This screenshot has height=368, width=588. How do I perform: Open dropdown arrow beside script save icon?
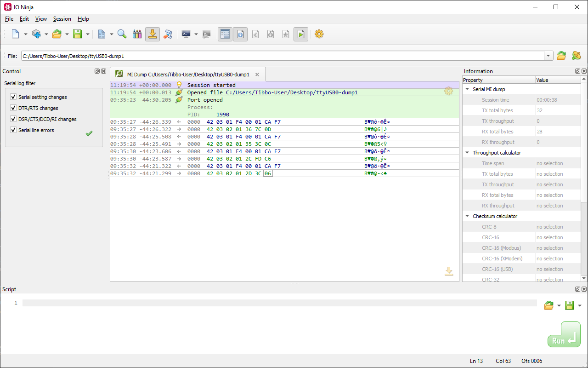pos(580,305)
